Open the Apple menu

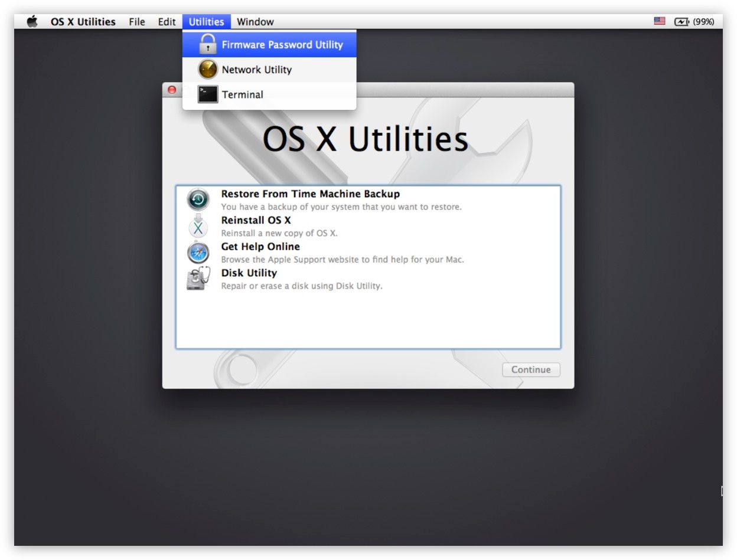[32, 22]
